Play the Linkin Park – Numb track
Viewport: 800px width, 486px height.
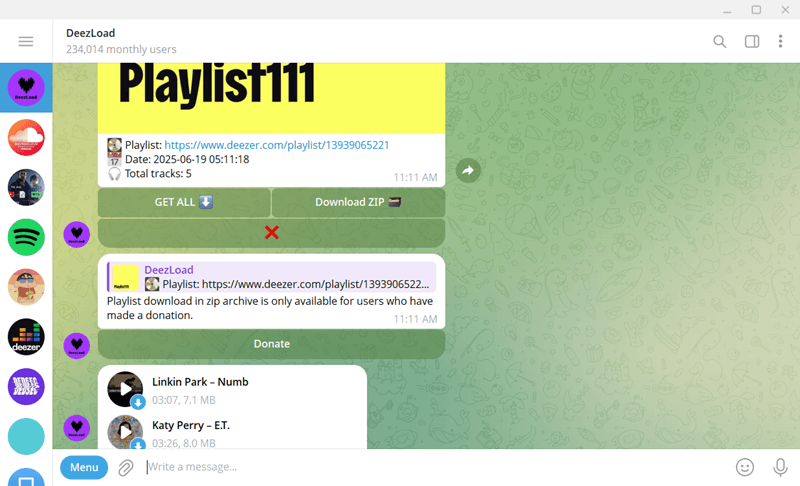point(125,389)
